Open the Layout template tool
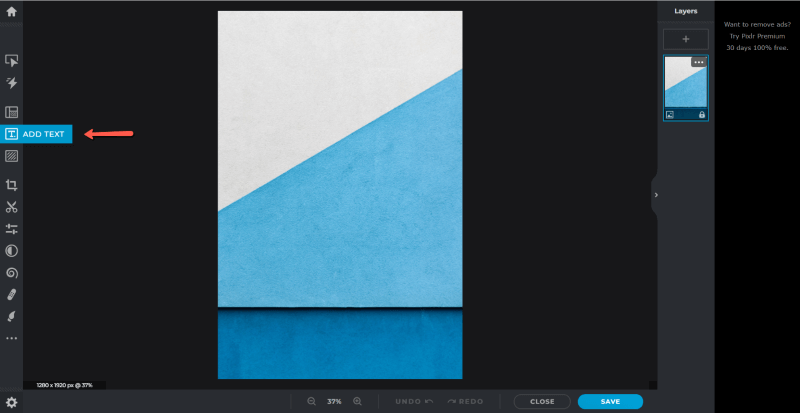The image size is (800, 413). click(x=11, y=112)
